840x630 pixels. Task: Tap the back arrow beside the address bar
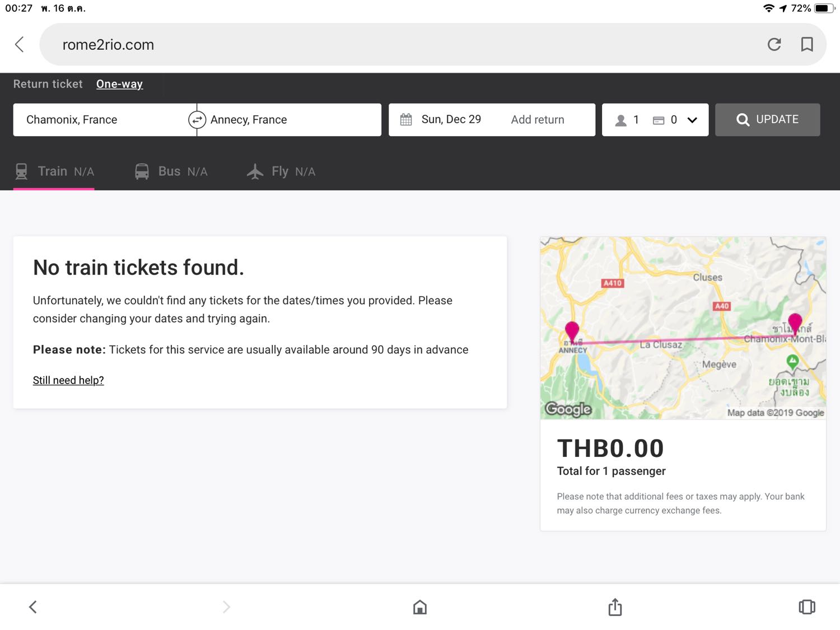pos(20,44)
